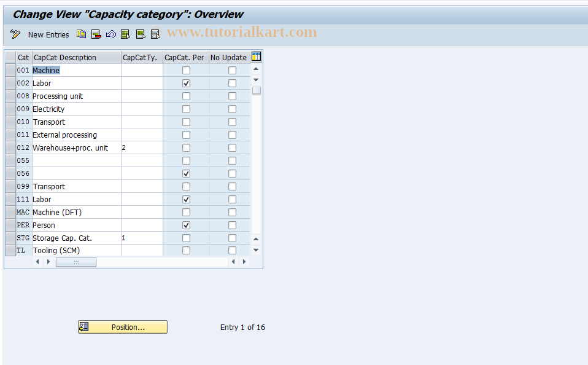Click the bottommost down arrow of vertical scrollbar

click(x=256, y=250)
